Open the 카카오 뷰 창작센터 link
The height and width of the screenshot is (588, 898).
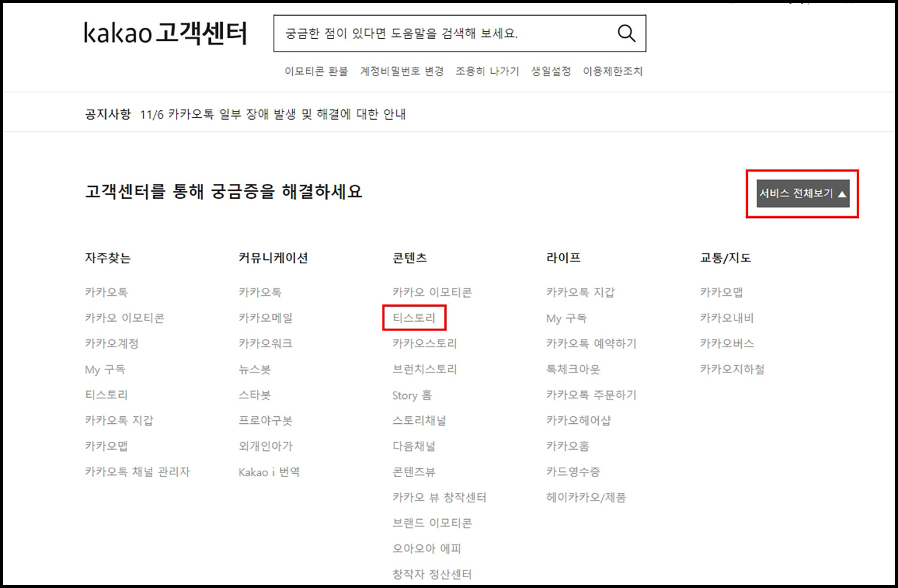[x=439, y=498]
